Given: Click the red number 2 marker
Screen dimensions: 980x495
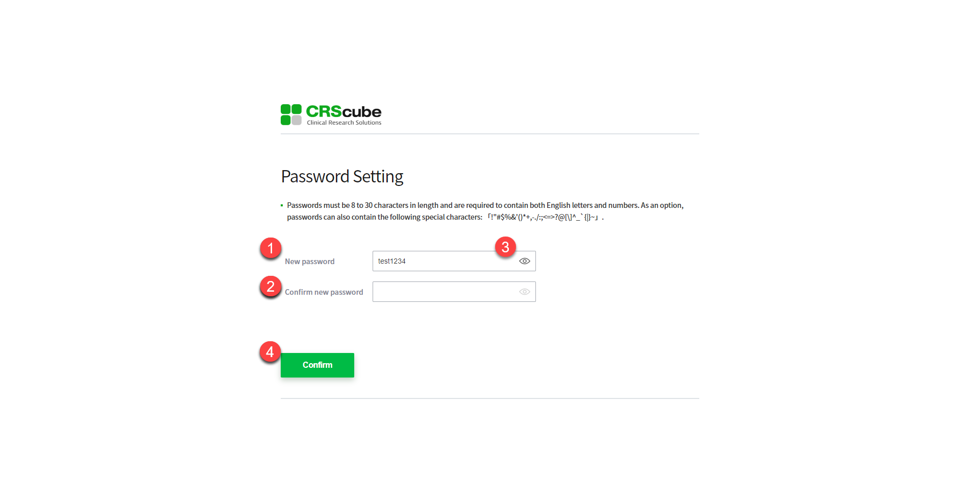Looking at the screenshot, I should click(271, 287).
